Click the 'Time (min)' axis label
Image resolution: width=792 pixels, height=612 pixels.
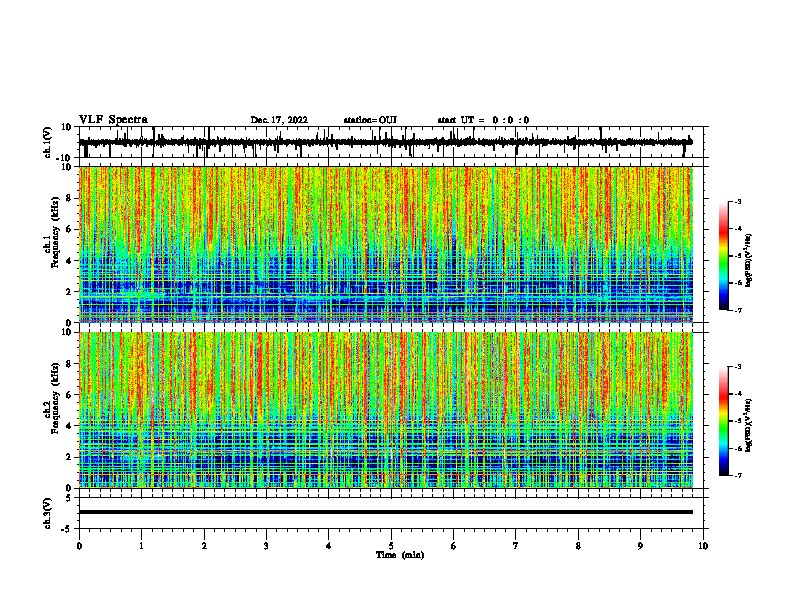[x=400, y=555]
